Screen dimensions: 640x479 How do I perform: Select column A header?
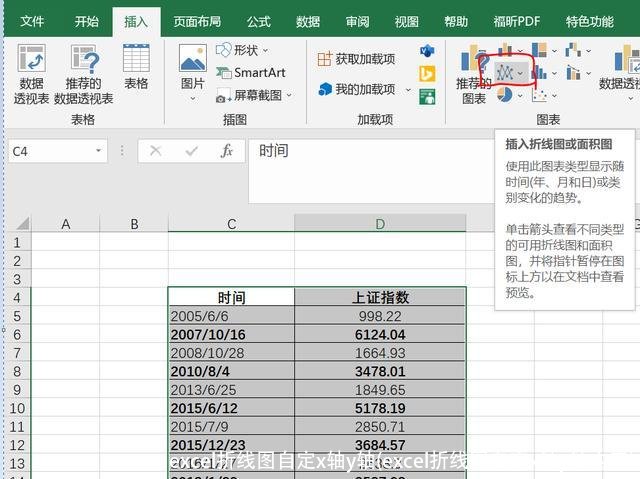coord(66,224)
